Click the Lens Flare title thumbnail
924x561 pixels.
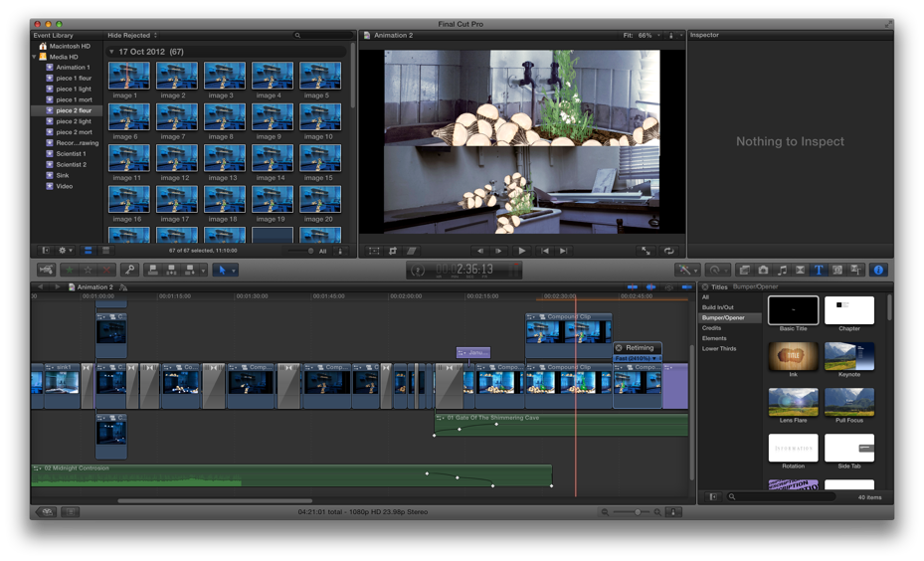793,403
